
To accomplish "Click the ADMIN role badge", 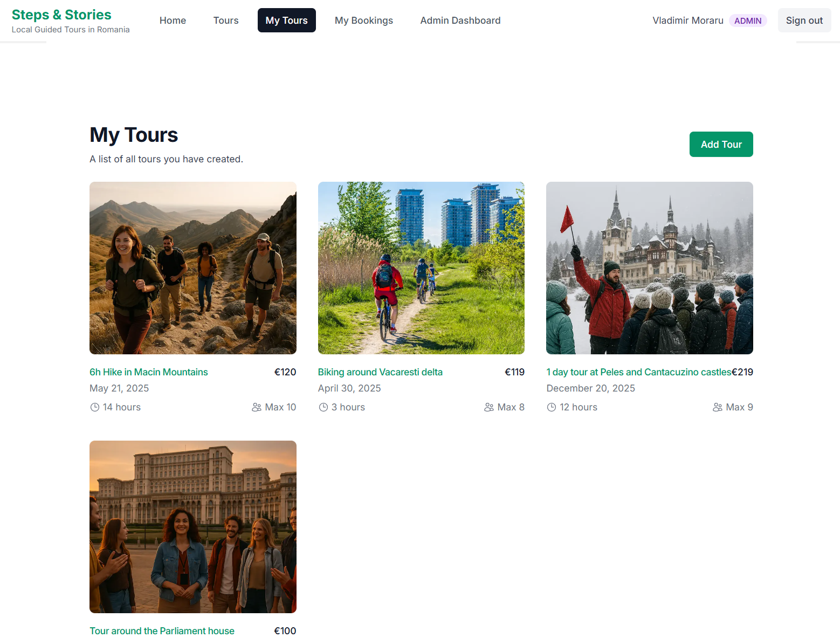I will [x=748, y=20].
